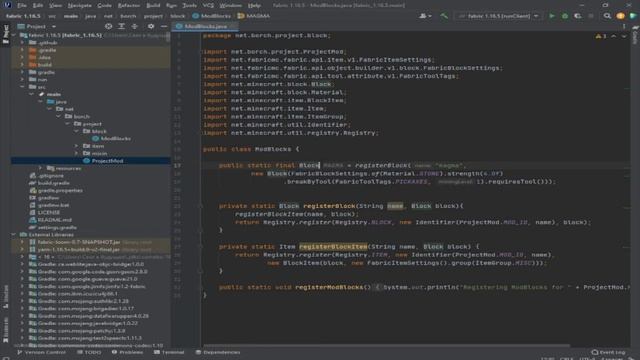Click the orange circular update icon

coord(620,16)
